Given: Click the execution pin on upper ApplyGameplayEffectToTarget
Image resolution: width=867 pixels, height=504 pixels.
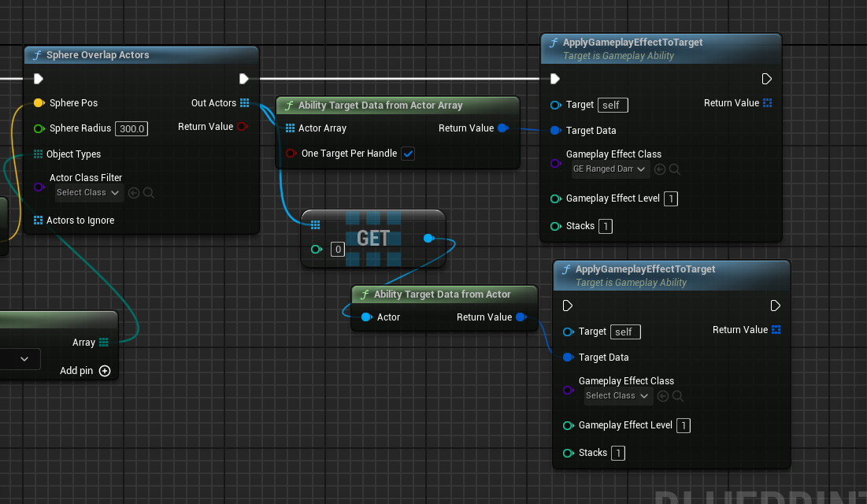Looking at the screenshot, I should [555, 78].
